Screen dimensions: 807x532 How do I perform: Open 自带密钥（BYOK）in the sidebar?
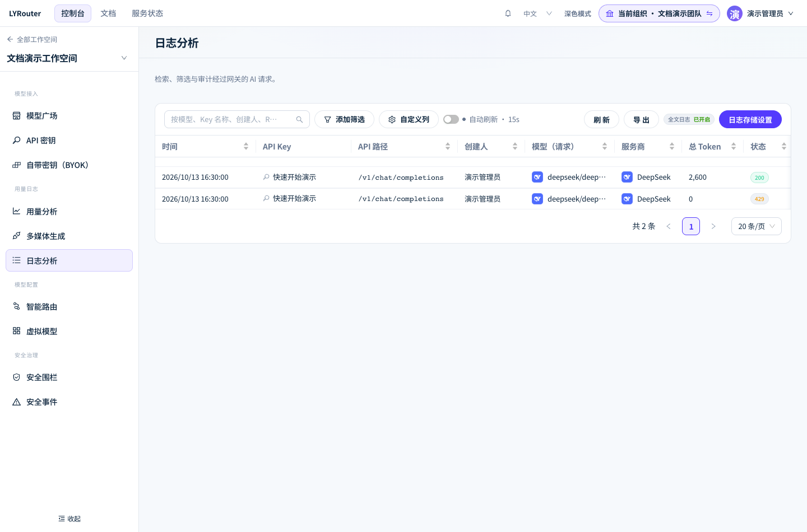tap(69, 165)
